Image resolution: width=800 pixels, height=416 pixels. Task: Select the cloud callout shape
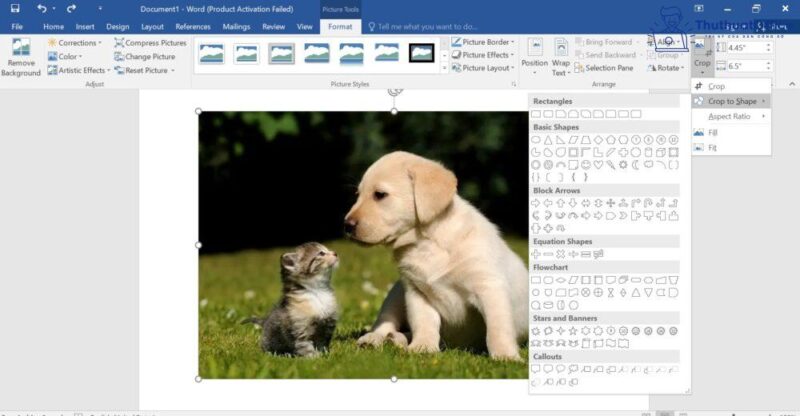573,369
